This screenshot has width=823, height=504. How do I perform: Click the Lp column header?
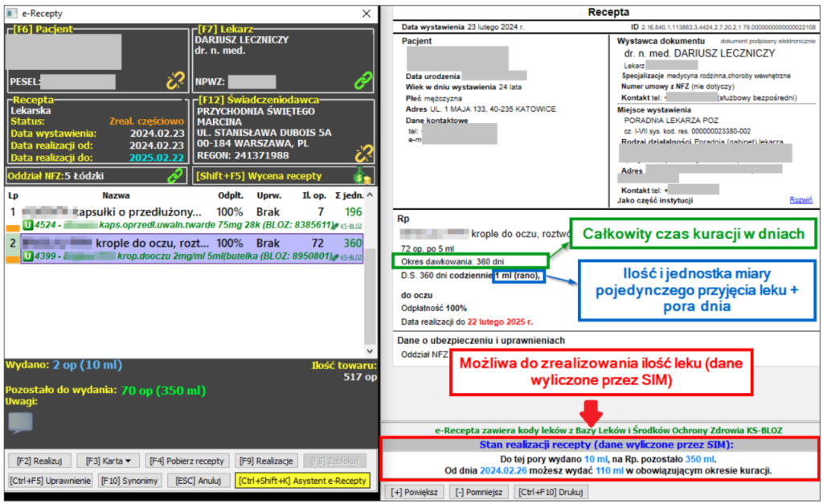13,195
